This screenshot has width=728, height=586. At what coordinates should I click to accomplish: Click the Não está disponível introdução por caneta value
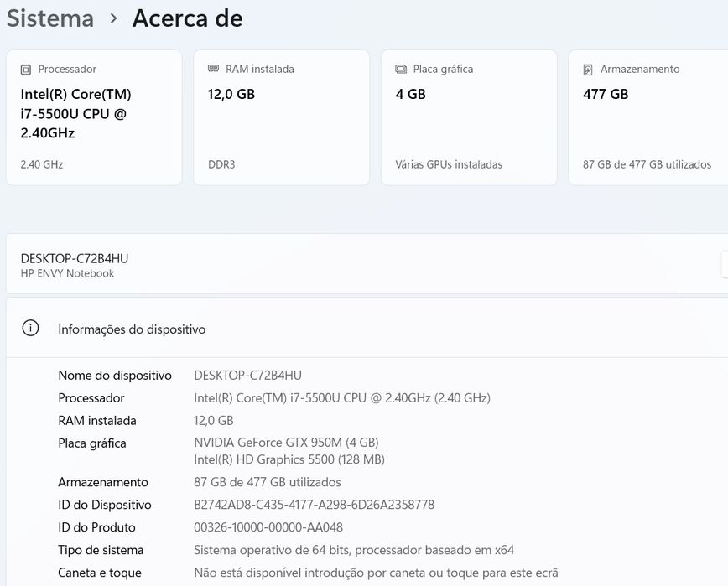[376, 573]
